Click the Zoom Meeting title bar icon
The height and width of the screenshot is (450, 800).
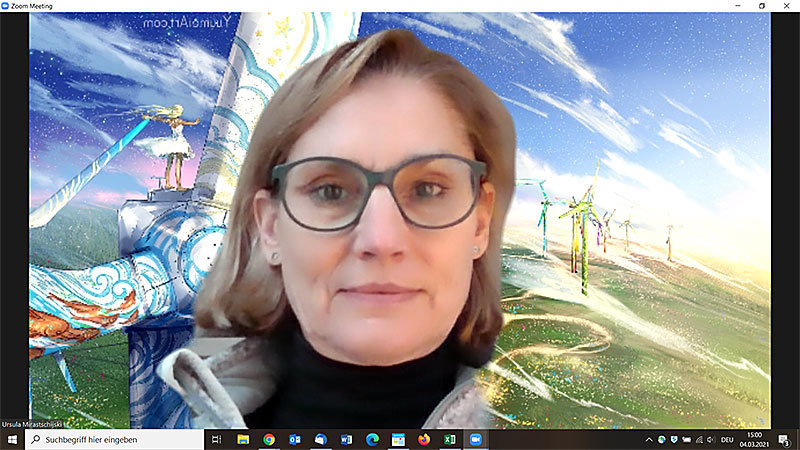[5, 6]
